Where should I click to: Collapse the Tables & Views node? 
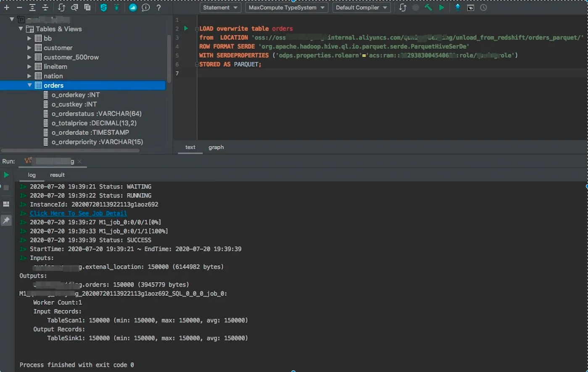click(21, 29)
